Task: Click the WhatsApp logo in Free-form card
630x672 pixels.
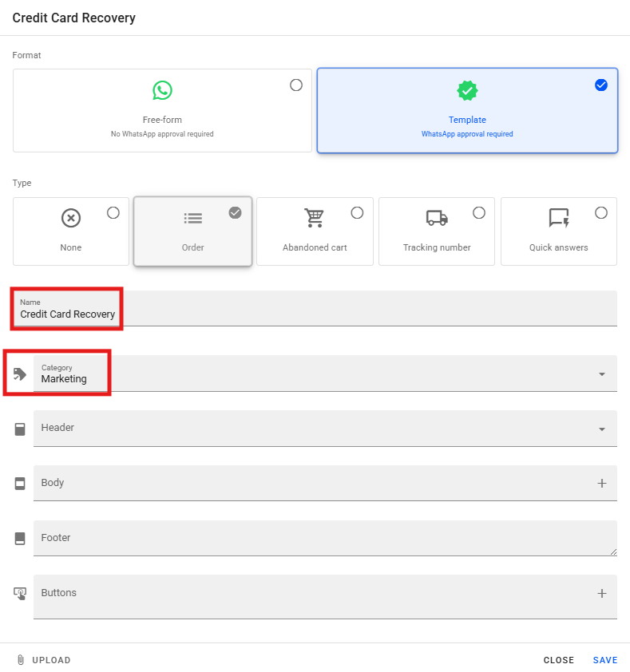Action: (162, 90)
